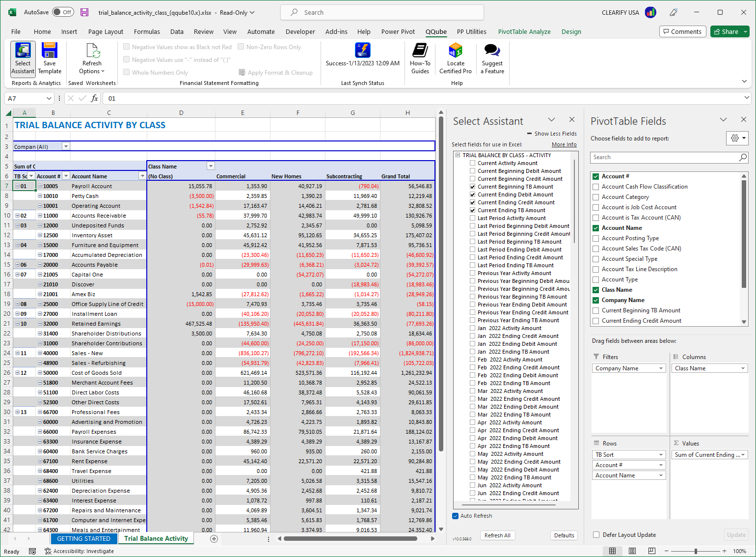Open the Power Pivot tab
The width and height of the screenshot is (756, 557).
tap(398, 31)
